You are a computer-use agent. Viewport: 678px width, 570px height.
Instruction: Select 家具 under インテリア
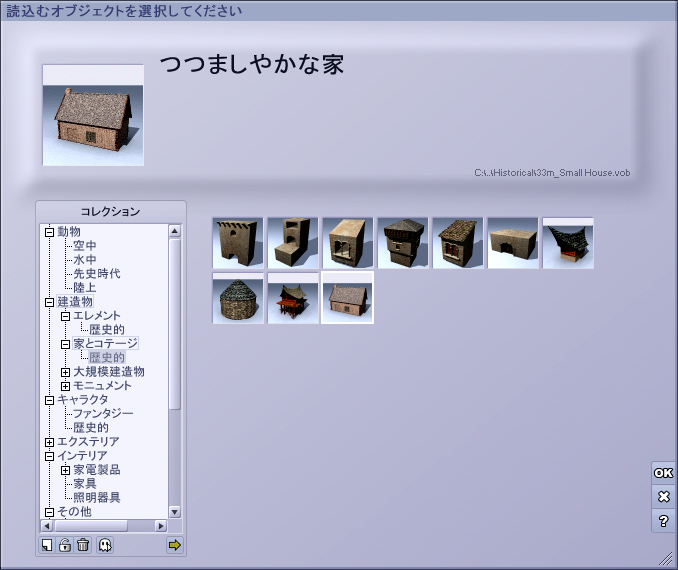(85, 484)
